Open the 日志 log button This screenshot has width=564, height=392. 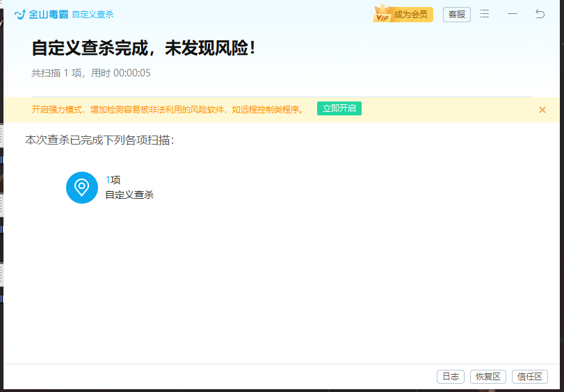click(451, 377)
